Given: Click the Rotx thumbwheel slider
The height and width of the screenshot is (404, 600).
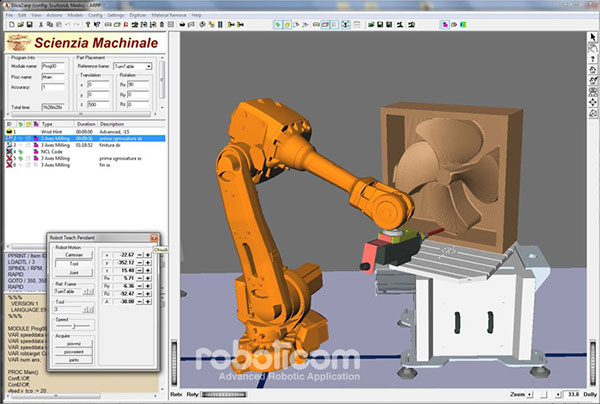Looking at the screenshot, I should pos(174,363).
